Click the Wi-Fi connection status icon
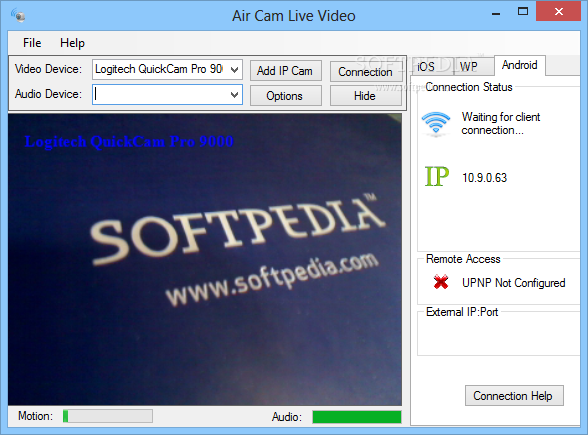Viewport: 588px width, 435px height. coord(436,123)
